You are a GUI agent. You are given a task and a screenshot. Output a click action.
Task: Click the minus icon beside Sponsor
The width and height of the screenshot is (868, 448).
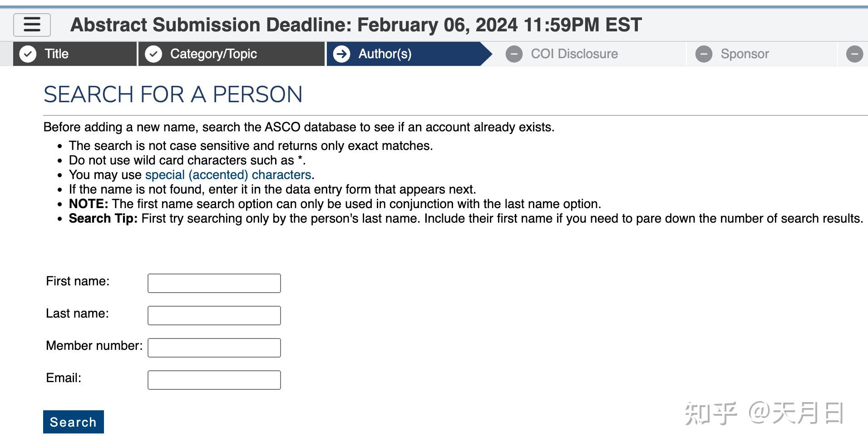[x=704, y=54]
